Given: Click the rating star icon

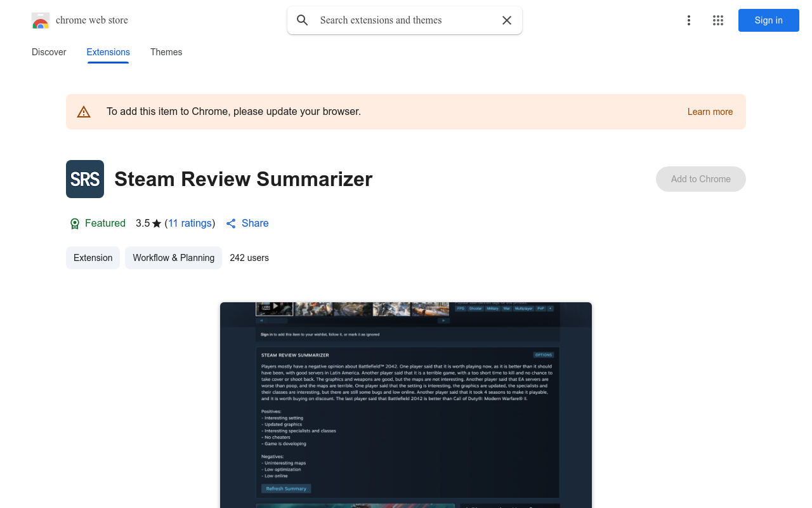Looking at the screenshot, I should tap(157, 224).
